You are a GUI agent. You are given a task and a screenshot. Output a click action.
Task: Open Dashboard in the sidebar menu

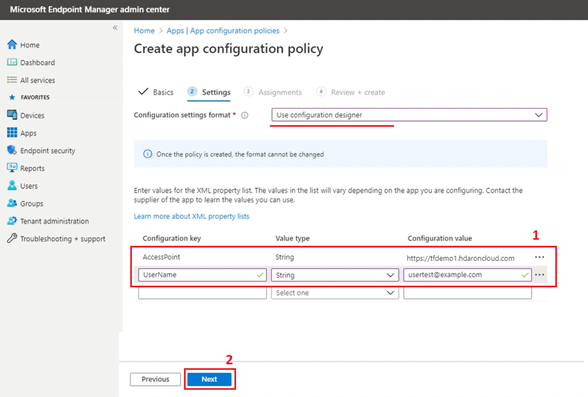pos(38,63)
